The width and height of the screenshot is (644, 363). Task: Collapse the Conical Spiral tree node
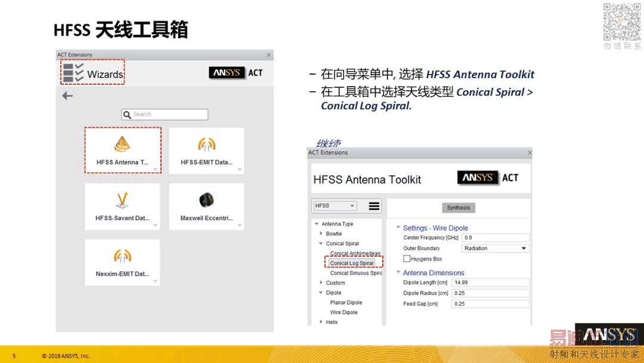[321, 244]
